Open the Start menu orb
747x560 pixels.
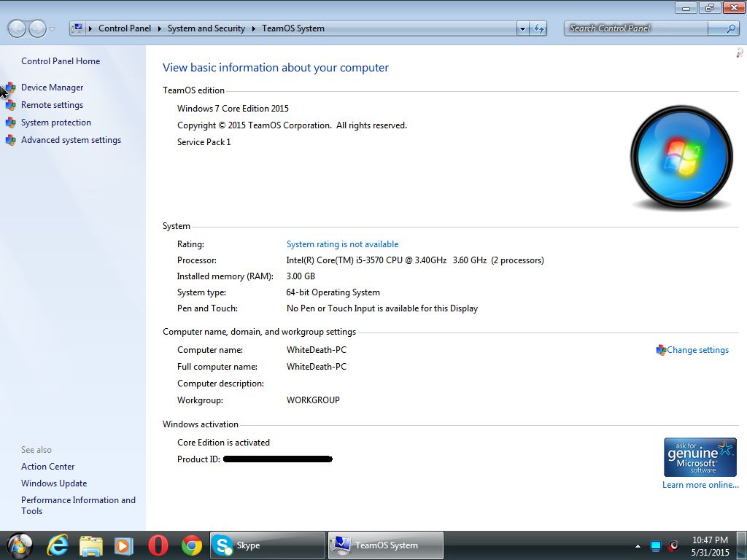(x=20, y=545)
